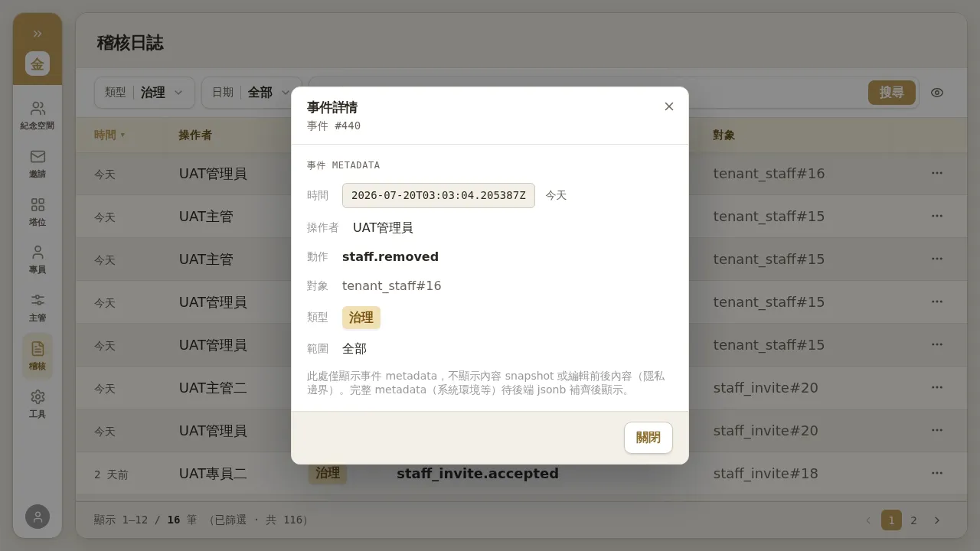Click 2 天前 time cell

click(111, 474)
